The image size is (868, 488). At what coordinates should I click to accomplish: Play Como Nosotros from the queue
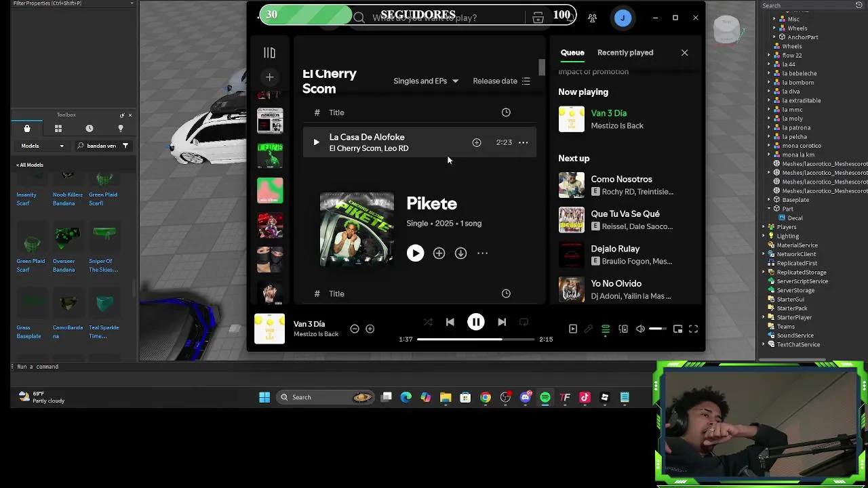(571, 185)
